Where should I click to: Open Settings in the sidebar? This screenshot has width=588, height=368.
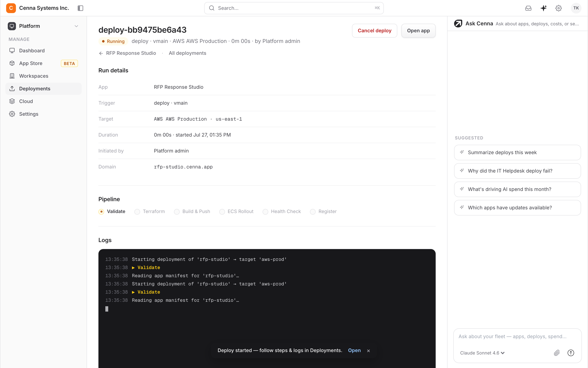(43, 114)
